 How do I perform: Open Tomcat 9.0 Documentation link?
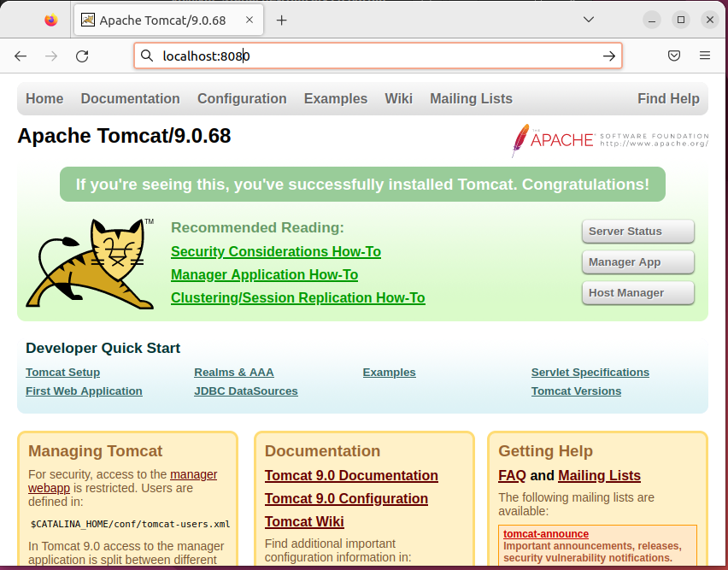click(351, 475)
